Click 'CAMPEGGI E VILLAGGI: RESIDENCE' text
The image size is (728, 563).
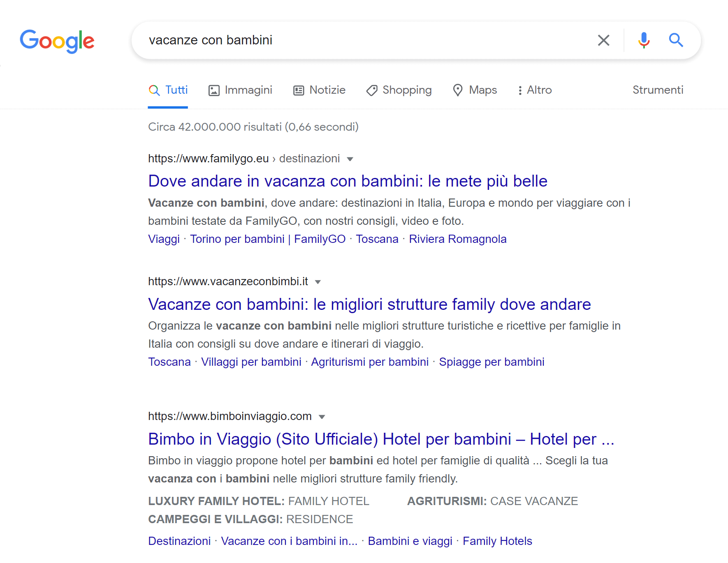pyautogui.click(x=250, y=519)
